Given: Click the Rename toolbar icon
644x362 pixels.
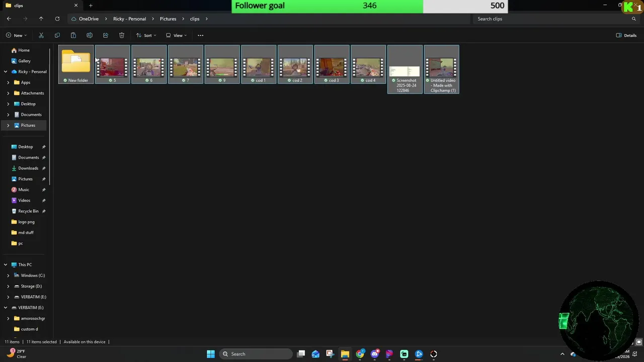Looking at the screenshot, I should 90,35.
